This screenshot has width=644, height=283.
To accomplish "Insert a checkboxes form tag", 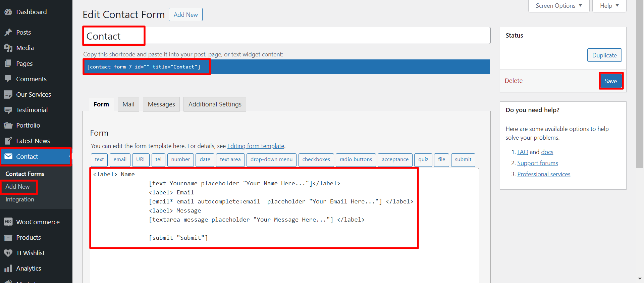I will [316, 159].
